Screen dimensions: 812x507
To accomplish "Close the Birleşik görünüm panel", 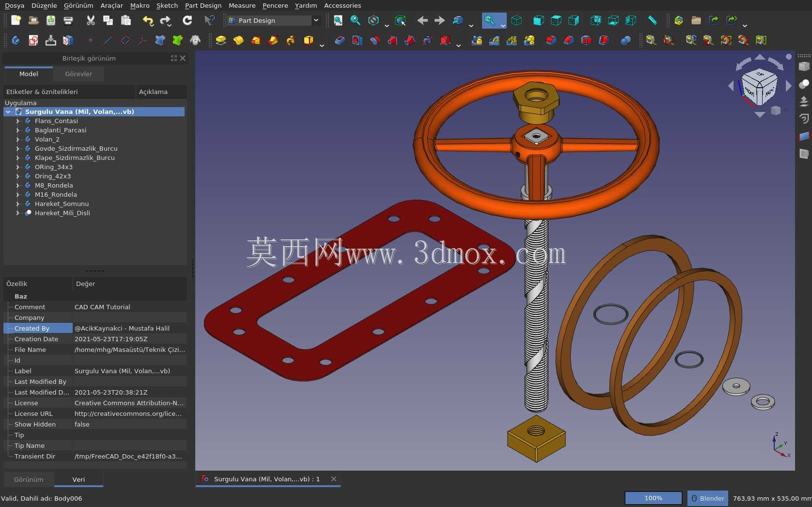I will (x=183, y=58).
